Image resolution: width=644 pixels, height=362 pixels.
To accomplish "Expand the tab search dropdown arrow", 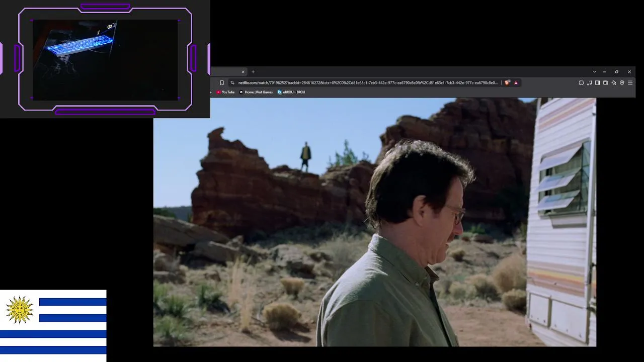I will click(594, 72).
